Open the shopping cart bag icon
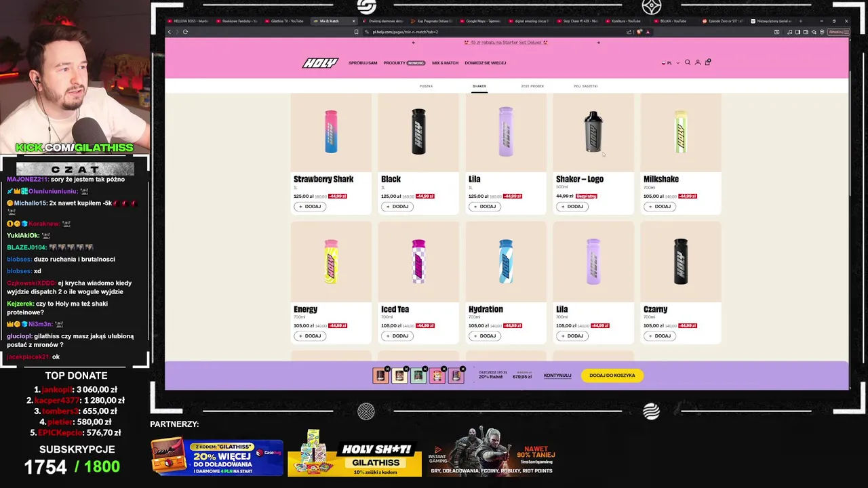 pos(708,62)
